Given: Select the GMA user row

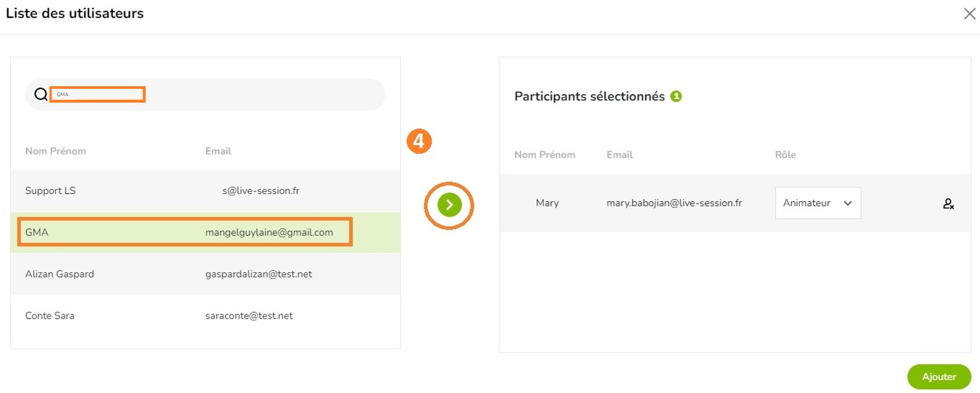Looking at the screenshot, I should click(x=205, y=232).
